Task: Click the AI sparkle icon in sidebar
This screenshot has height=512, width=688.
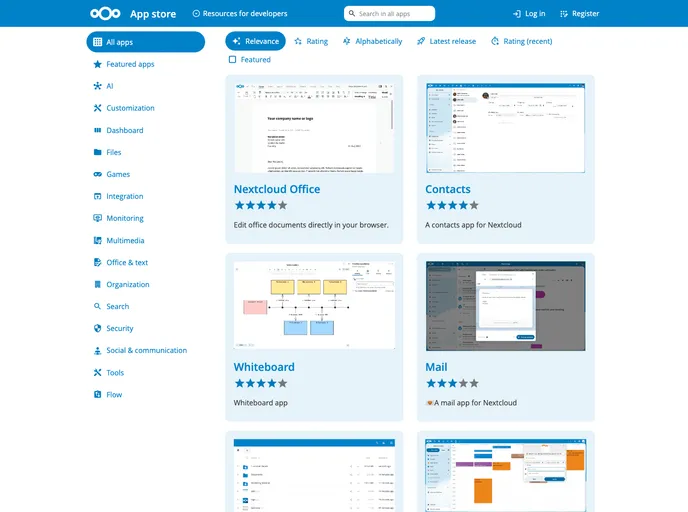Action: [x=98, y=86]
